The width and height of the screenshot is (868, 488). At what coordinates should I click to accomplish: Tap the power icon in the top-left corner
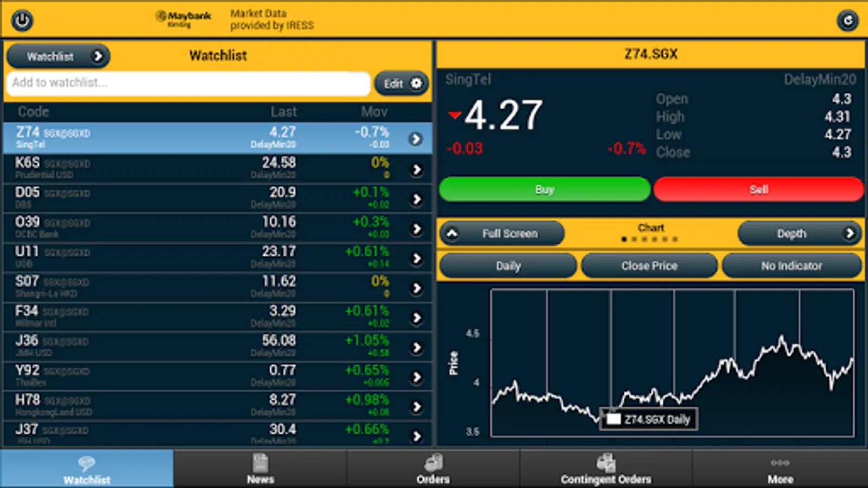pyautogui.click(x=22, y=21)
